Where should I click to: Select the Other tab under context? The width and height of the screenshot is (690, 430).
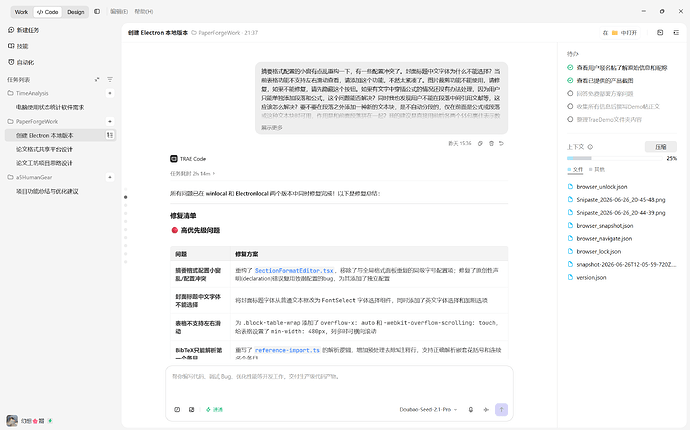[597, 169]
